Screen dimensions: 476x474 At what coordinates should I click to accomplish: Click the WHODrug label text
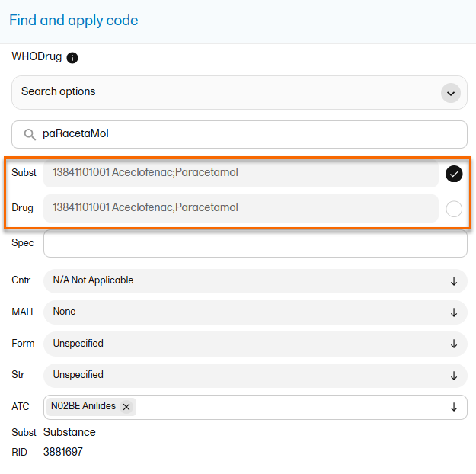[37, 57]
